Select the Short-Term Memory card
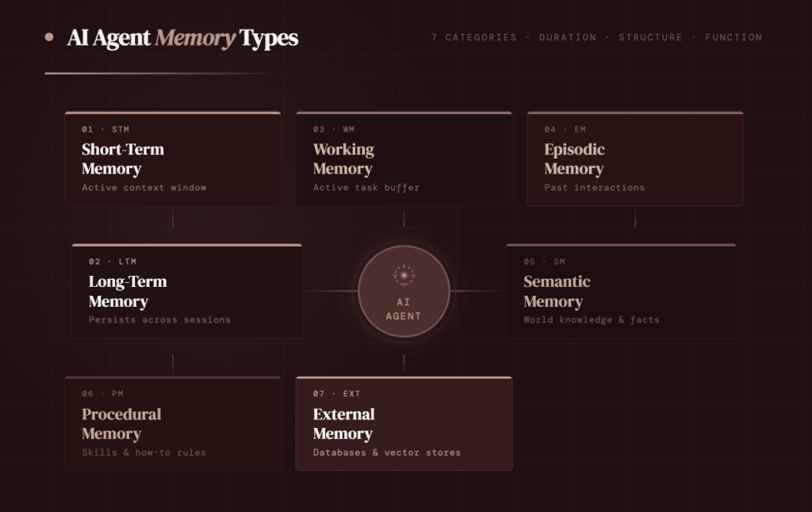This screenshot has height=512, width=812. [x=172, y=159]
